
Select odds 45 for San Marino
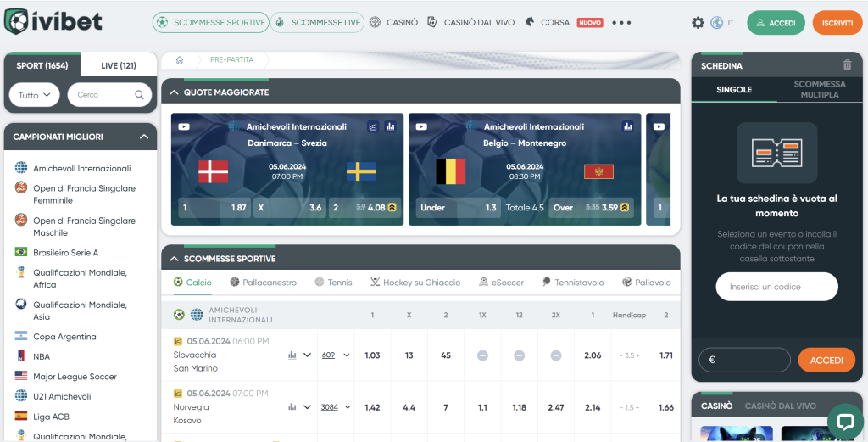pyautogui.click(x=446, y=355)
